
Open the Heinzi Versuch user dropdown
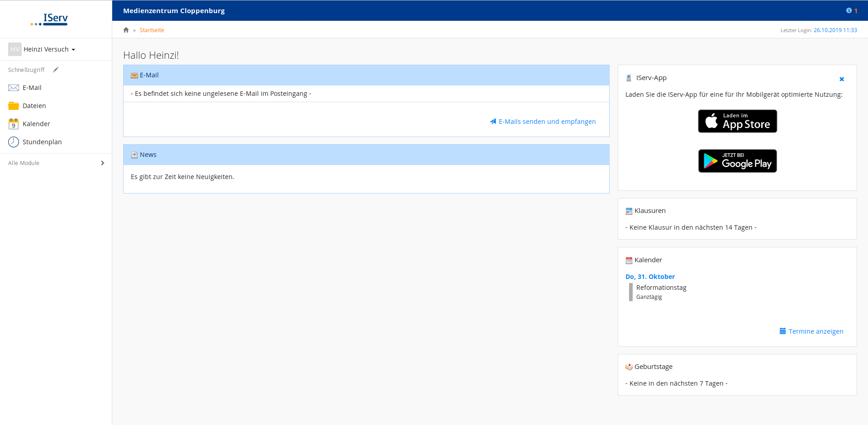(49, 49)
